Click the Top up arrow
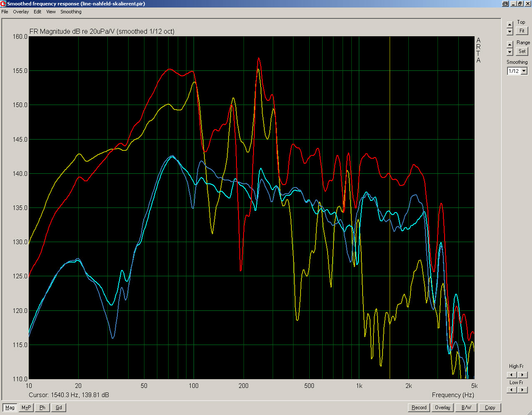Viewport: 532px width, 415px height. [x=510, y=25]
